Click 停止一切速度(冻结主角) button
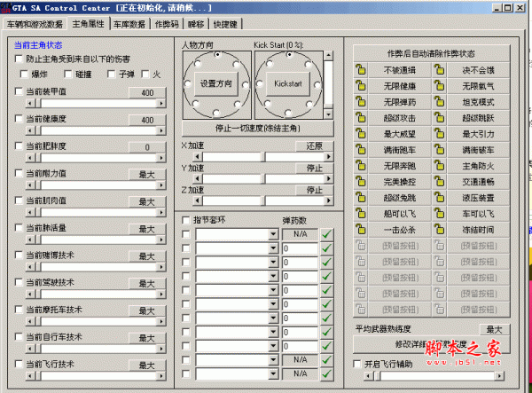Viewport: 532px width, 393px height. tap(258, 129)
